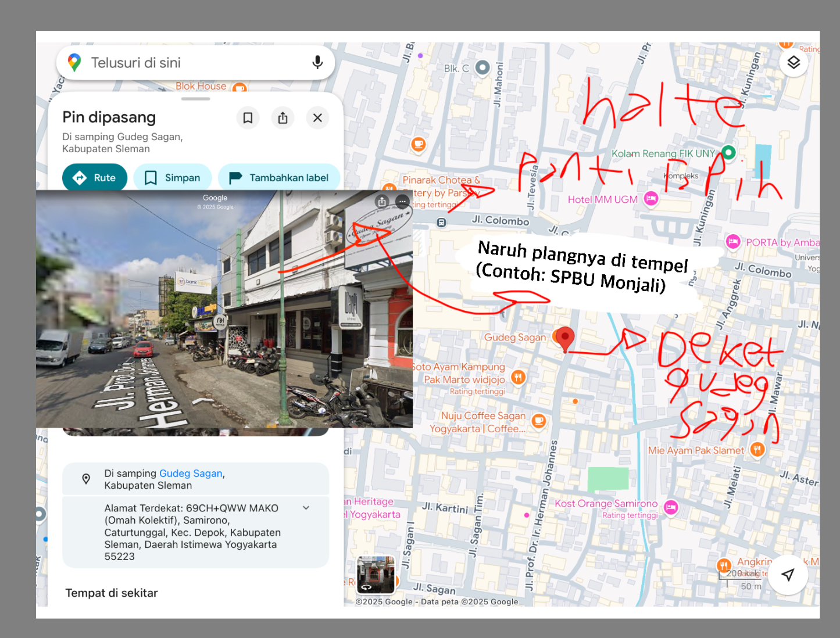
Task: Click the Nuju Coffee Sagan cafe icon
Action: 539,420
